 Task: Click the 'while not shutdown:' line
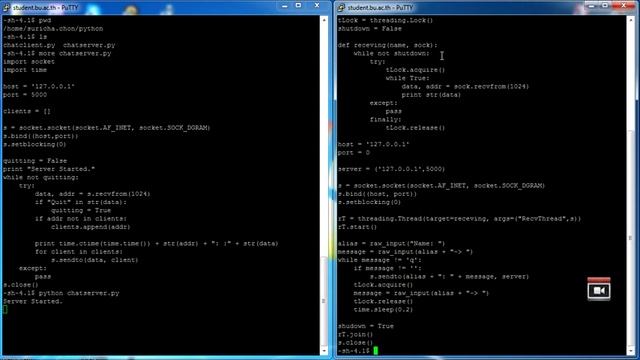coord(391,53)
